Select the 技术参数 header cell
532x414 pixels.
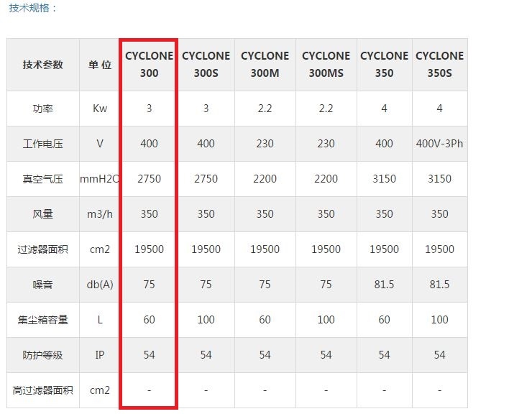tap(43, 65)
